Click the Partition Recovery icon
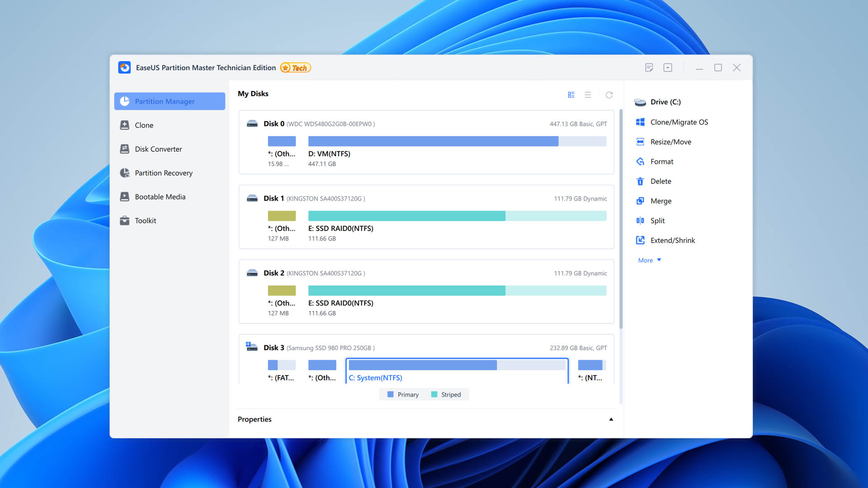 (x=124, y=173)
